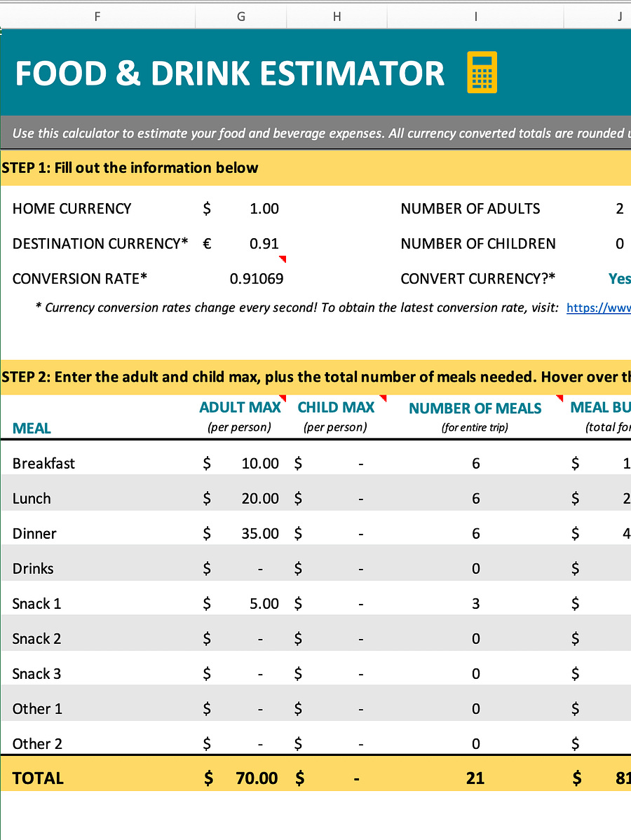Click the NUMBER OF MEALS column heading
631x840 pixels.
[475, 408]
